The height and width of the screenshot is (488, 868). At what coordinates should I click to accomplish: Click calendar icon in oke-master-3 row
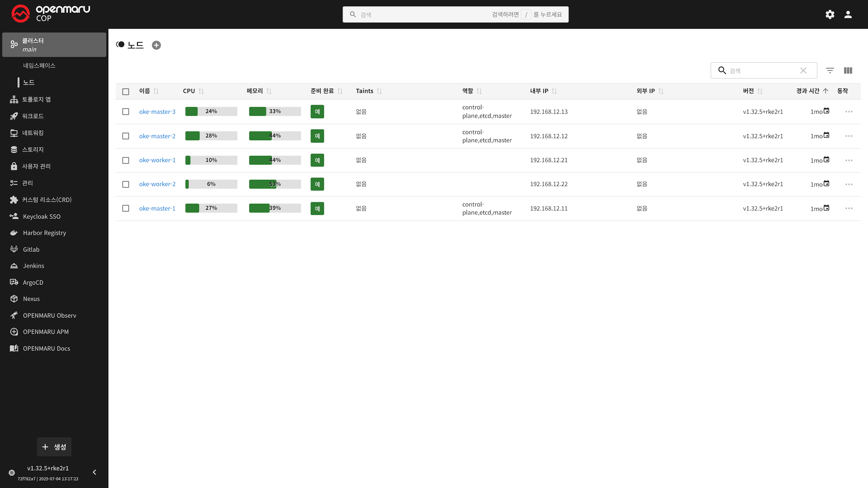tap(826, 111)
